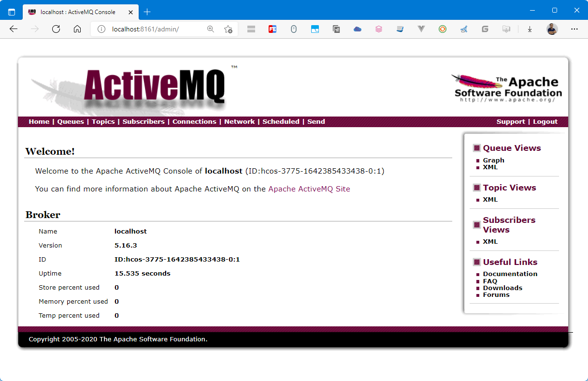The width and height of the screenshot is (588, 381).
Task: Click the blue compass-drawing extension icon
Action: pyautogui.click(x=464, y=29)
